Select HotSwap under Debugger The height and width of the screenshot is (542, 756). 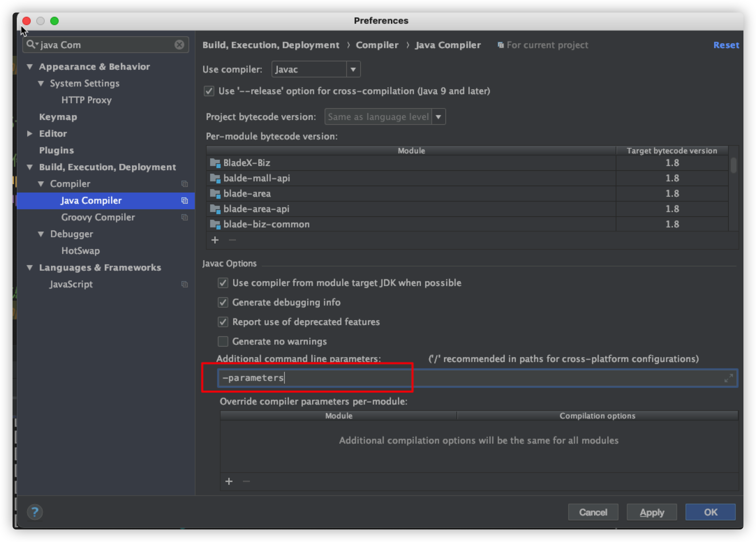(80, 251)
